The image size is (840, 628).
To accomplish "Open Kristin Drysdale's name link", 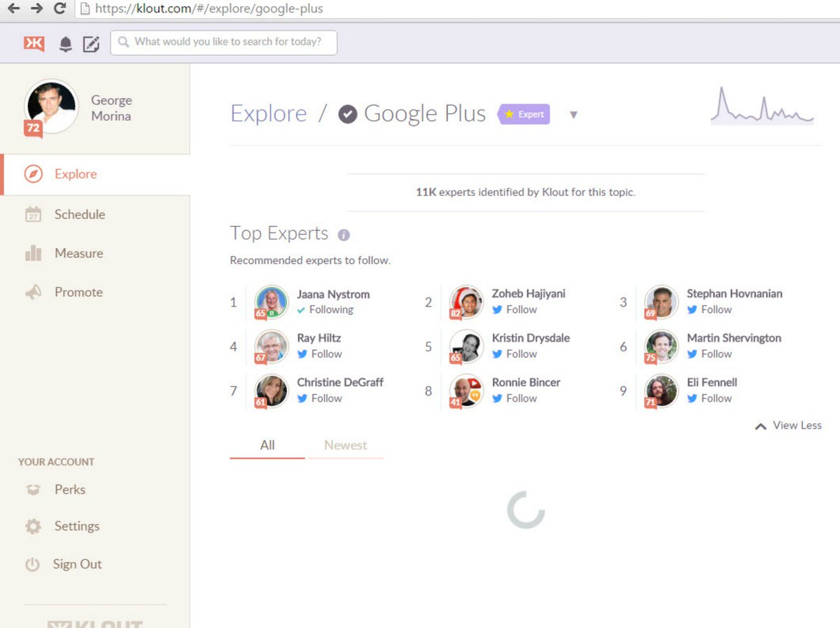I will tap(531, 337).
